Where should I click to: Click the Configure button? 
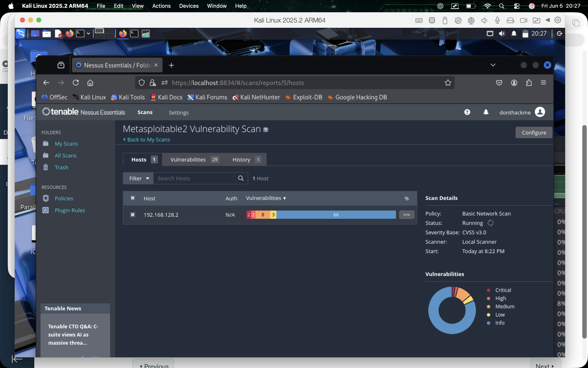click(534, 132)
